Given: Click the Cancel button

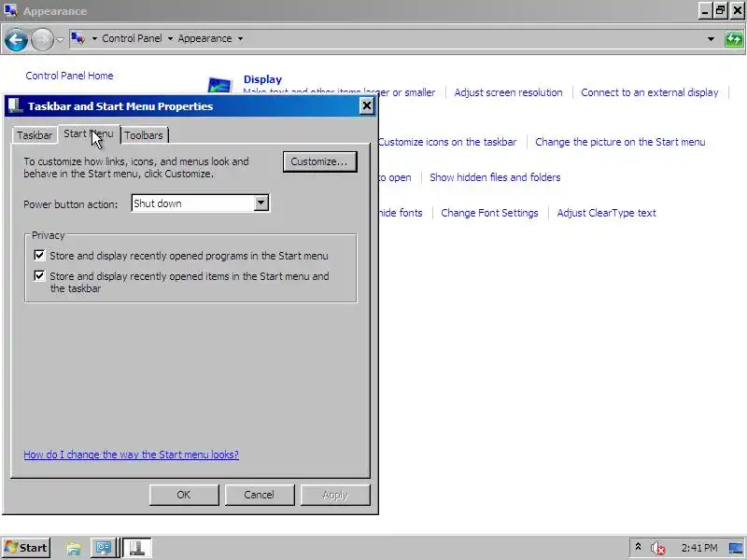Looking at the screenshot, I should (x=260, y=495).
